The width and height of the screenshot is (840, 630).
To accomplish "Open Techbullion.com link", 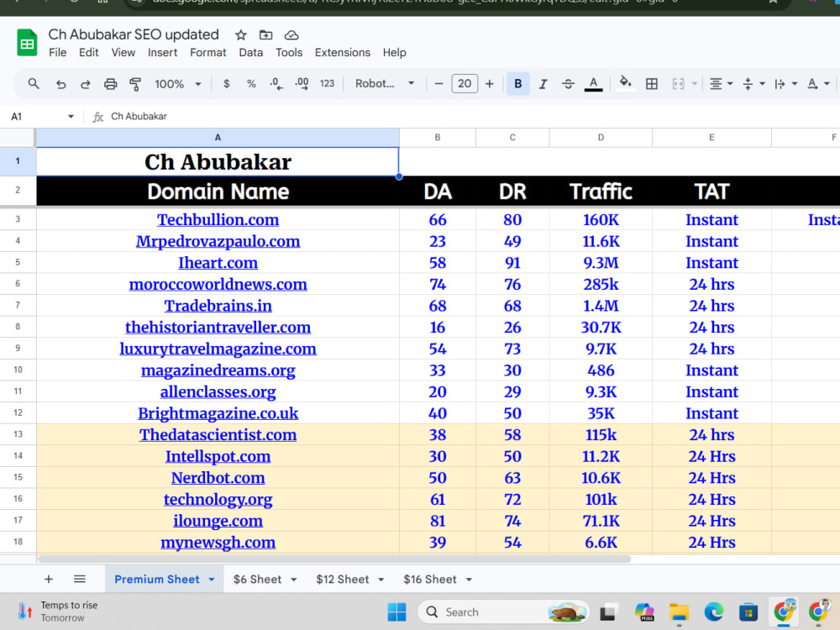I will point(218,219).
